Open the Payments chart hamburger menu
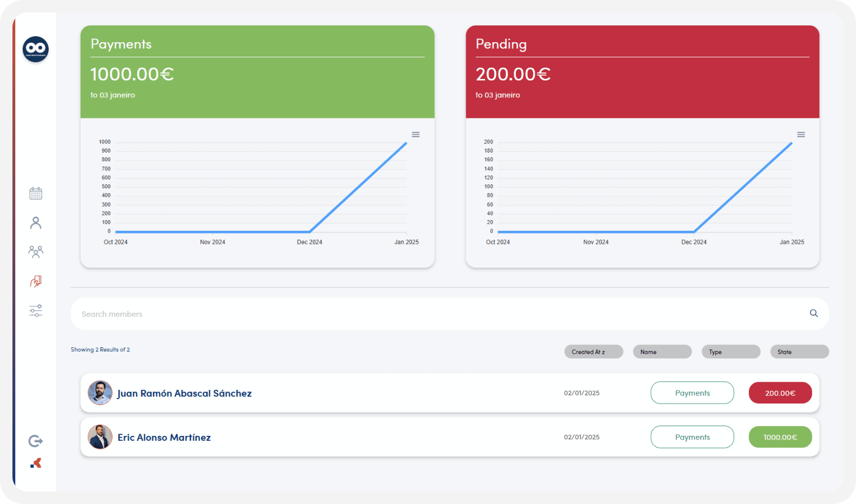The height and width of the screenshot is (504, 856). point(415,135)
